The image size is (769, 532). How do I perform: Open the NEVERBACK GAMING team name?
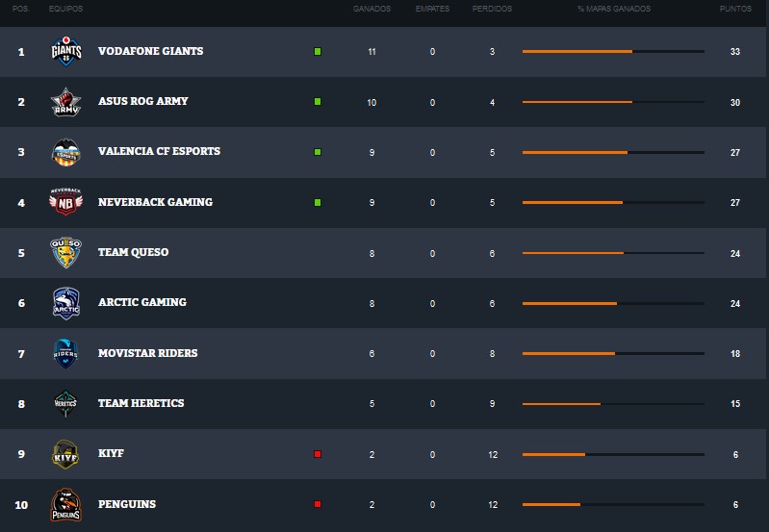155,202
